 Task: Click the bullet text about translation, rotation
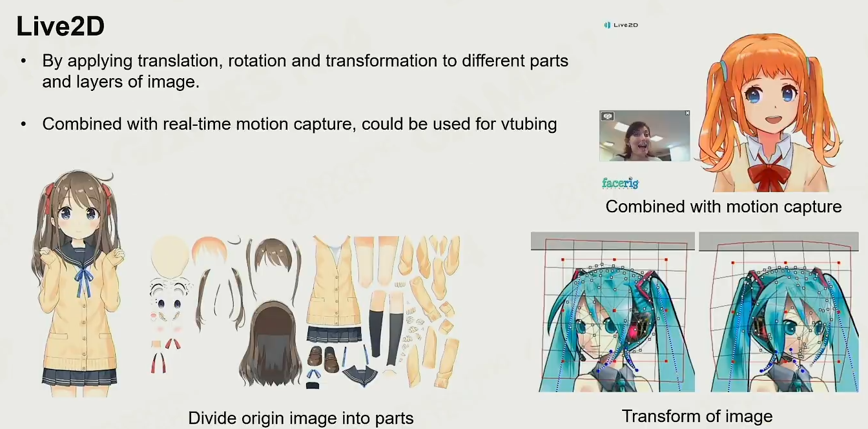tap(305, 72)
